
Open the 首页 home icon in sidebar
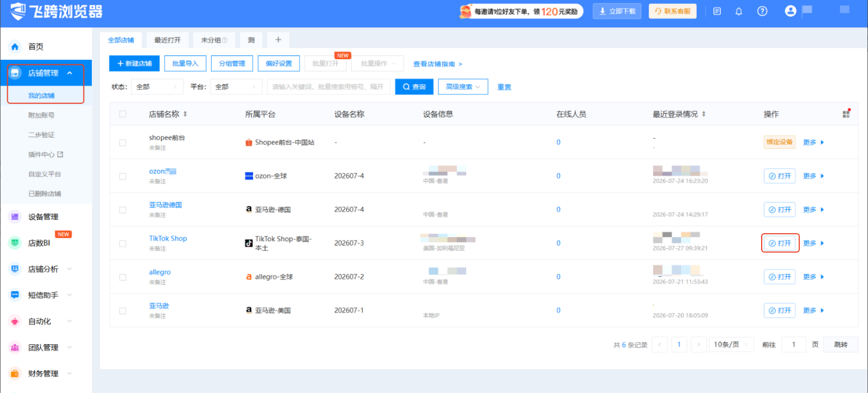[15, 46]
